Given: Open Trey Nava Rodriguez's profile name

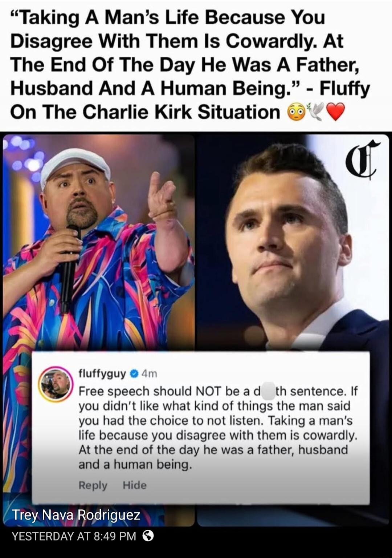Looking at the screenshot, I should (76, 515).
